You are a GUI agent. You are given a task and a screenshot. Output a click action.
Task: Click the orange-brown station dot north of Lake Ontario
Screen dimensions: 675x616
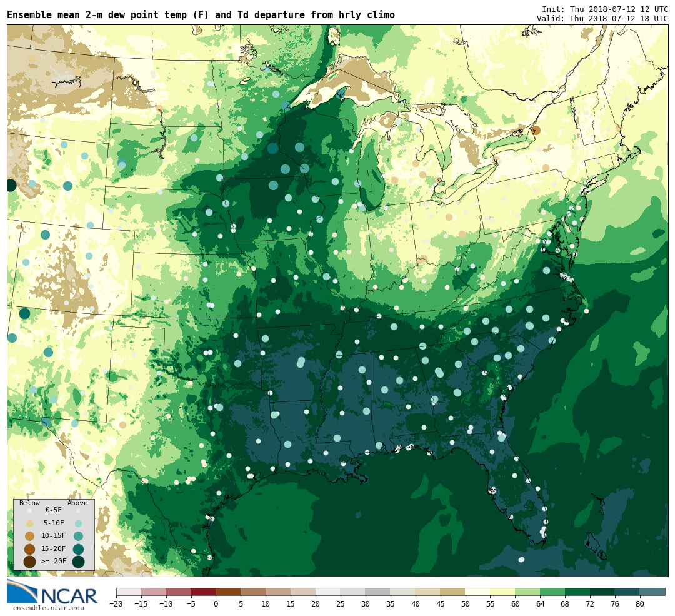tap(536, 130)
